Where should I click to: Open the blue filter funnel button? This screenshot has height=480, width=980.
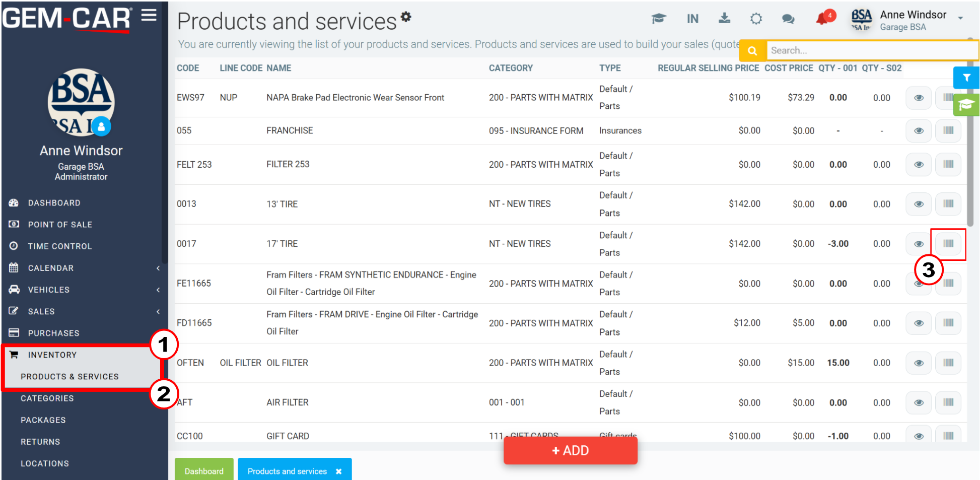coord(966,78)
